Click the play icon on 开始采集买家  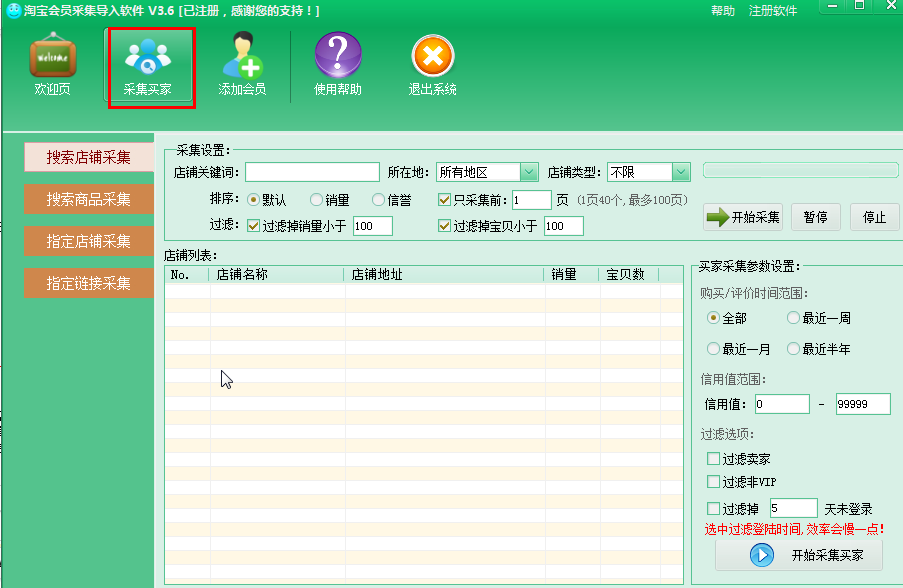click(x=761, y=555)
